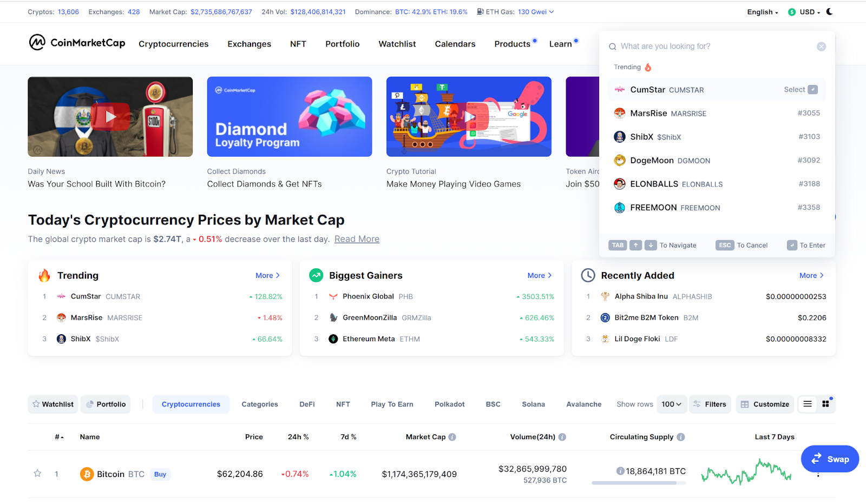Open the Diamond Loyalty Program banner
The height and width of the screenshot is (504, 866).
point(290,117)
